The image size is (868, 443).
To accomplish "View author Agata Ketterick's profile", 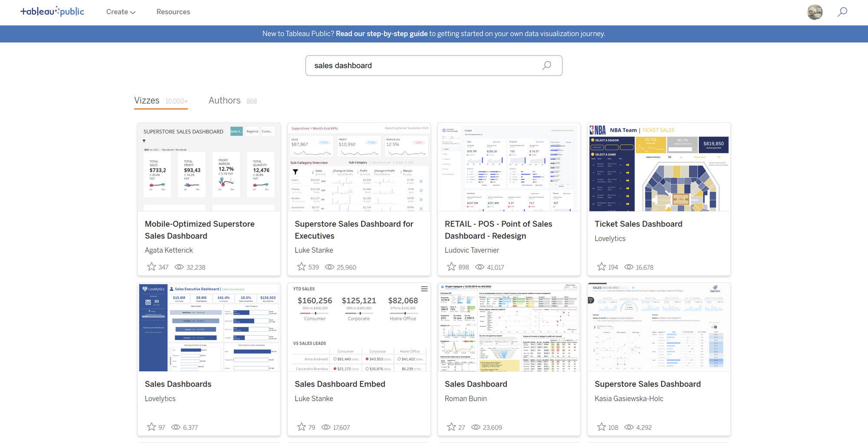I will [x=169, y=250].
